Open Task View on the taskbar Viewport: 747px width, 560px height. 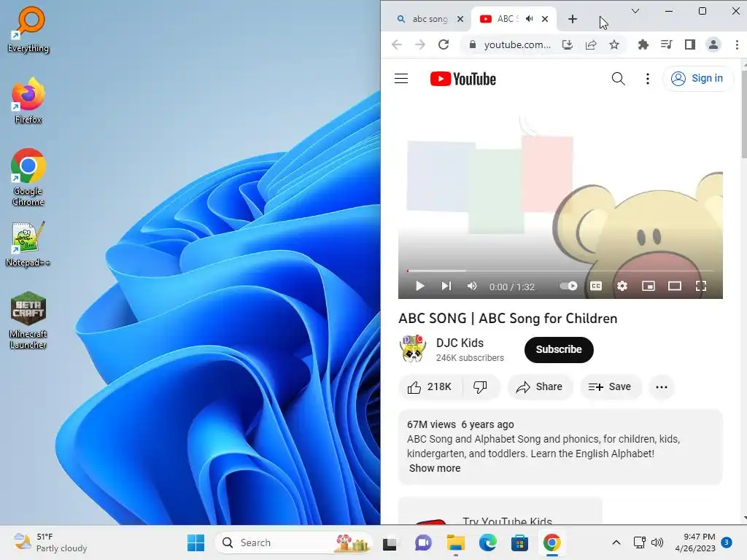[390, 542]
